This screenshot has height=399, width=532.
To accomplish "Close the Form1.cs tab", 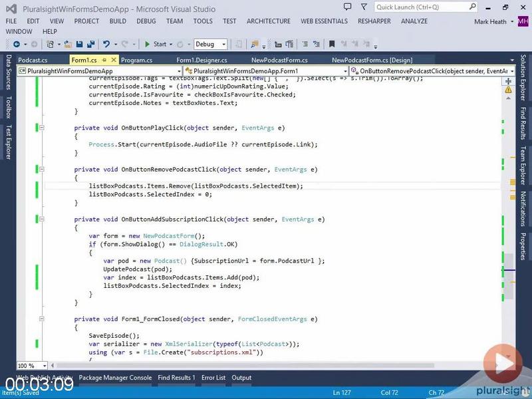I will coord(114,60).
